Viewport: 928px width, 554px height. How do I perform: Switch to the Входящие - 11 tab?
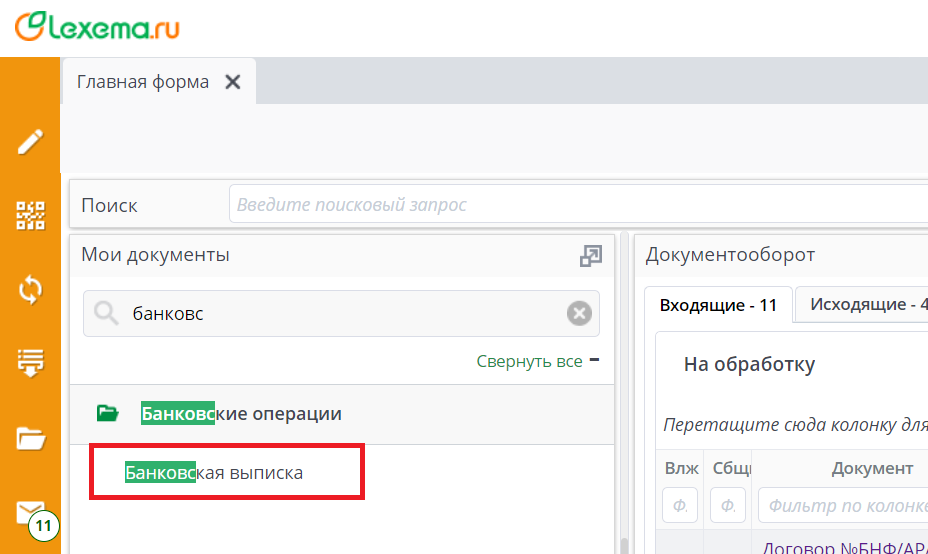(718, 305)
